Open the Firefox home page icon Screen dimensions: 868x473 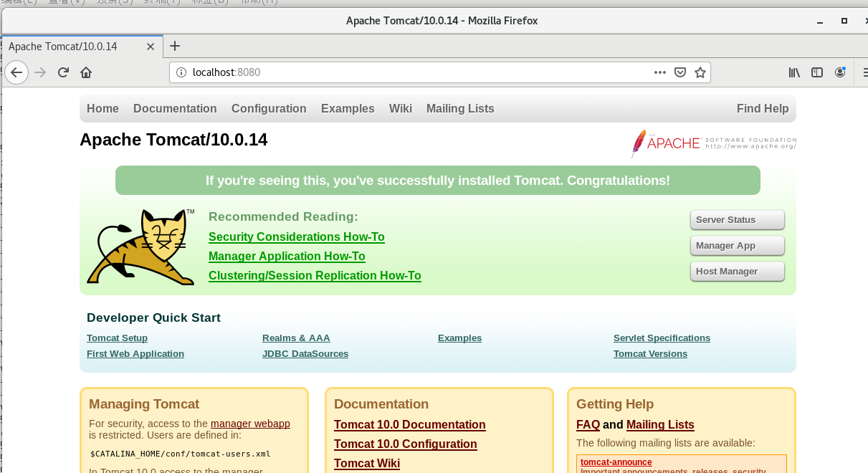point(86,72)
